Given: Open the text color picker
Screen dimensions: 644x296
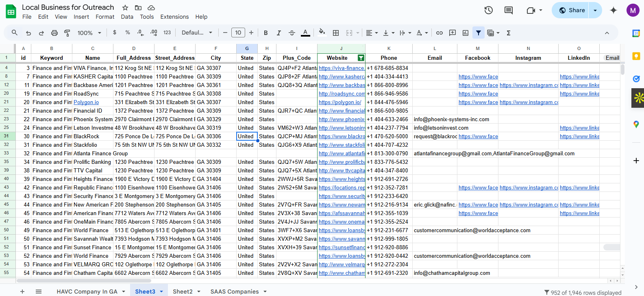Looking at the screenshot, I should point(305,33).
